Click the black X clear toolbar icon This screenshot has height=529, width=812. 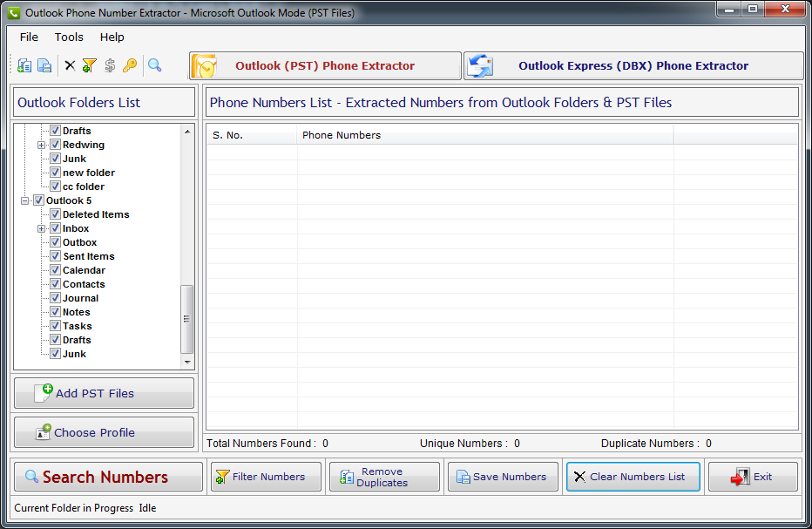click(70, 65)
